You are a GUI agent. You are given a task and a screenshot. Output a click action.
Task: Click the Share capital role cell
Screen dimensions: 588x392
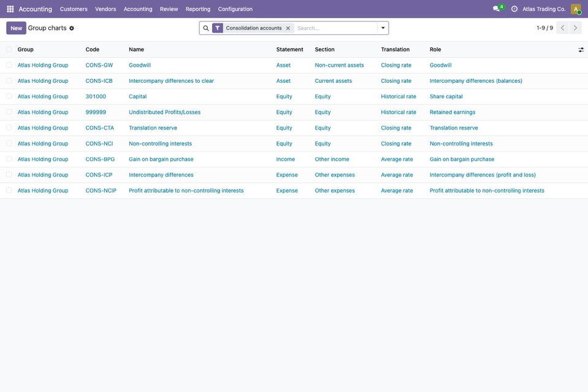[446, 96]
